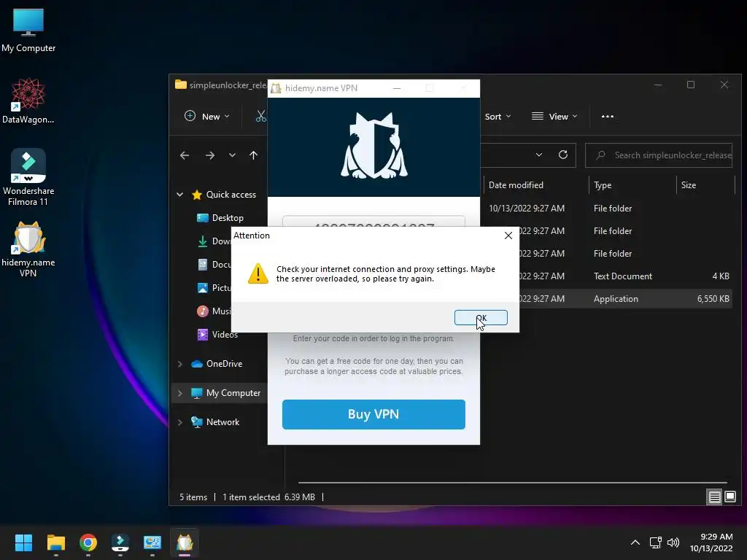Select Desktop in Quick access

click(220, 217)
